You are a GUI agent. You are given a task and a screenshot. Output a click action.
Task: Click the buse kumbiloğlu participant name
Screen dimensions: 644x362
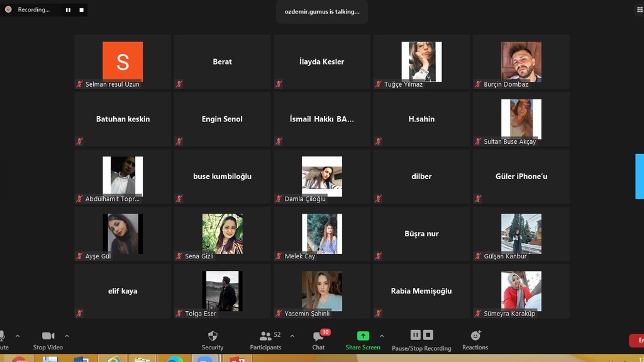point(222,176)
